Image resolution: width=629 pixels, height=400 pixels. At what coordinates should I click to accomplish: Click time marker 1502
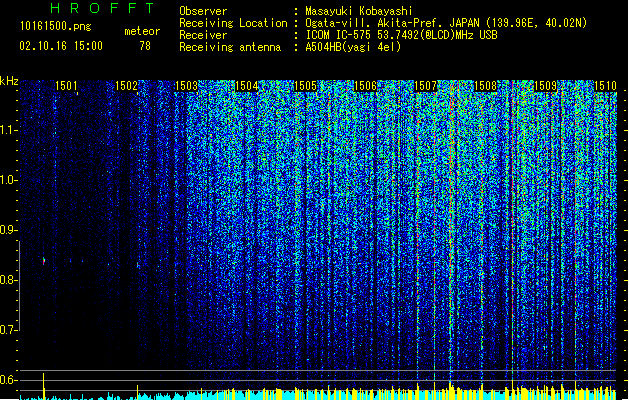[x=126, y=86]
